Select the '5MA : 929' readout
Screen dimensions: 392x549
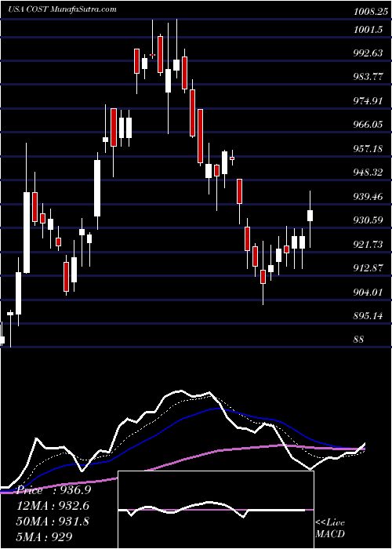pos(45,536)
